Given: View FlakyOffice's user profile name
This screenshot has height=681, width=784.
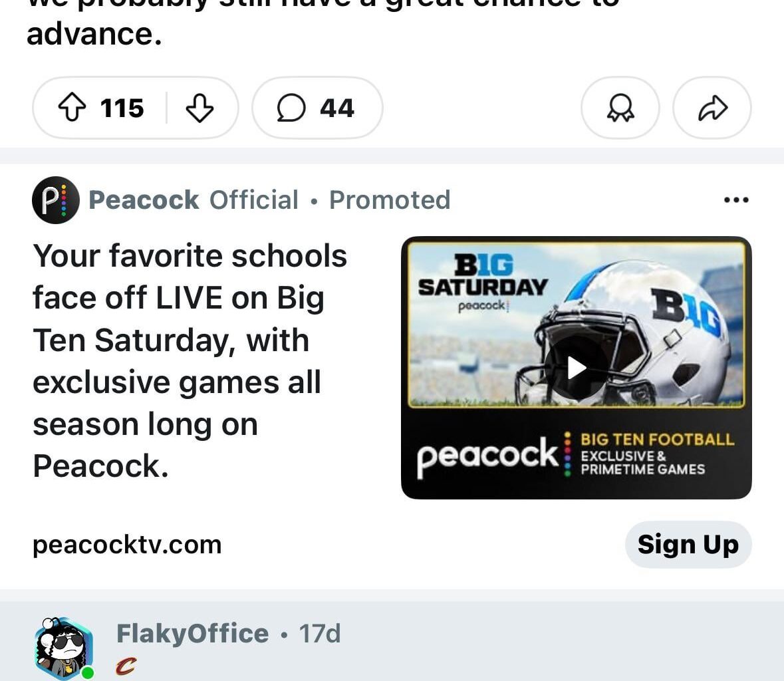Looking at the screenshot, I should (x=192, y=633).
